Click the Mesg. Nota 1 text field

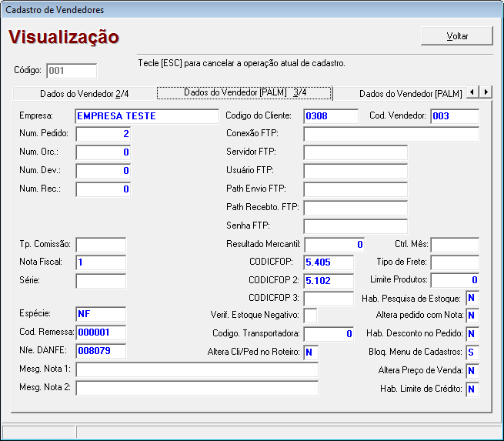196,370
